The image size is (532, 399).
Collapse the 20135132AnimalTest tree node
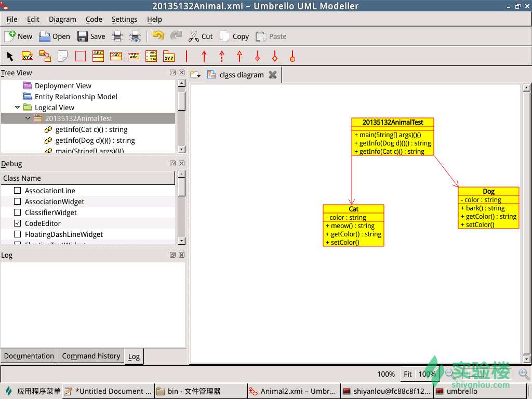click(28, 118)
